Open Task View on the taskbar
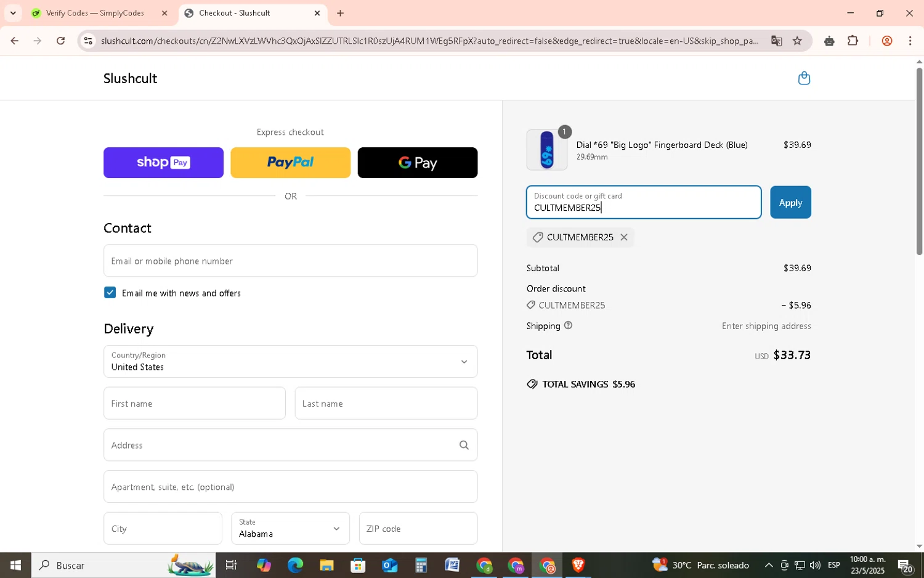Viewport: 924px width, 578px height. click(231, 565)
